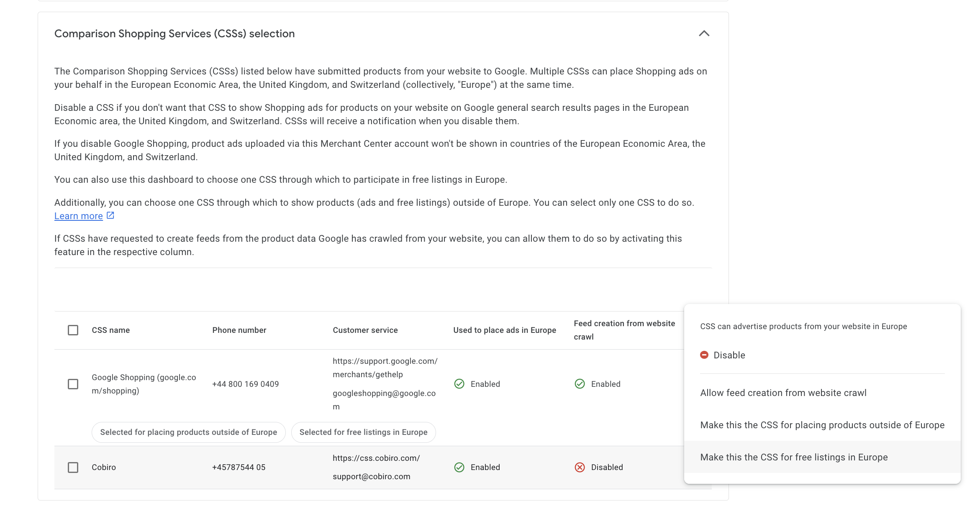Click Used to place ads in Europe header

tap(505, 330)
